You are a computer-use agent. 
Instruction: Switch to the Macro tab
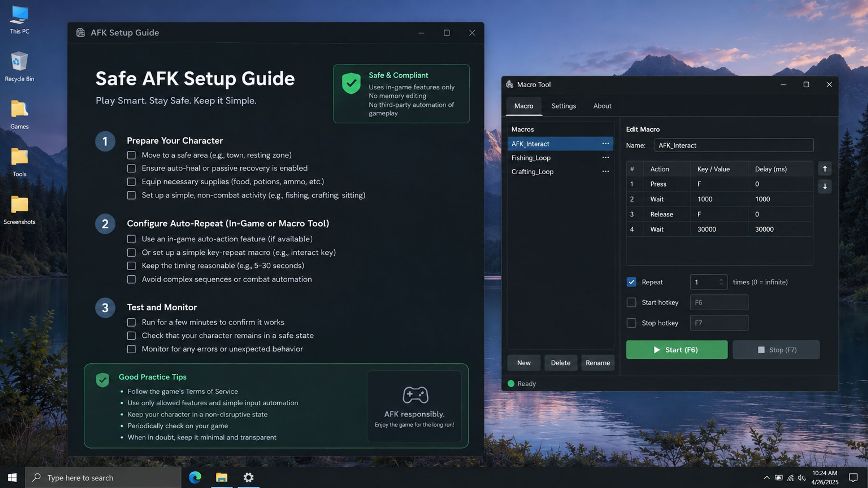click(x=524, y=106)
